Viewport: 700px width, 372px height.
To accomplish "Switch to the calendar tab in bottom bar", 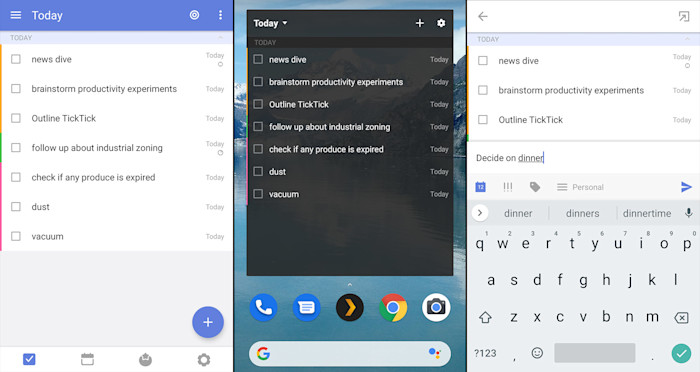I will [x=88, y=359].
